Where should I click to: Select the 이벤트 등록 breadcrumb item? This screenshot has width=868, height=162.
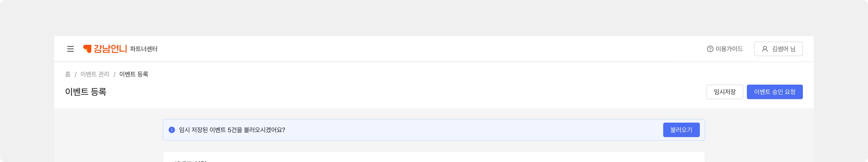[133, 74]
